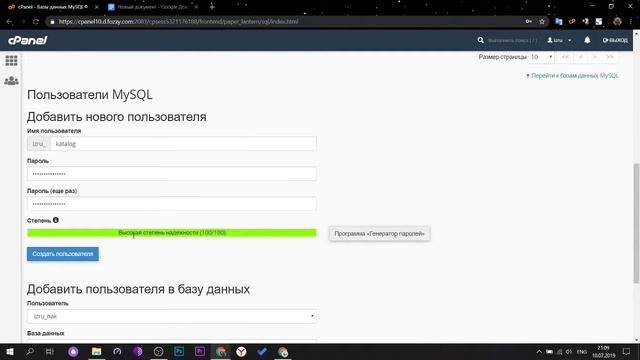Open Yandex Browser from taskbar
The height and width of the screenshot is (360, 640).
coord(241,351)
